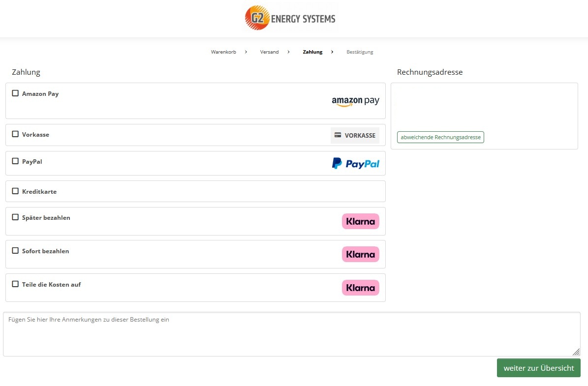This screenshot has height=386, width=588.
Task: Click the Teile die Kosten auf label
Action: pyautogui.click(x=51, y=284)
